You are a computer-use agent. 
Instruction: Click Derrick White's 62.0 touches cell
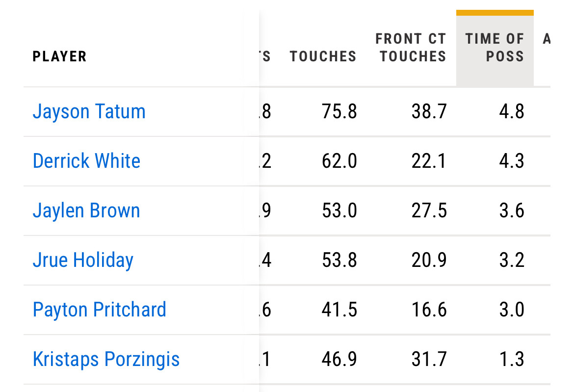[339, 161]
